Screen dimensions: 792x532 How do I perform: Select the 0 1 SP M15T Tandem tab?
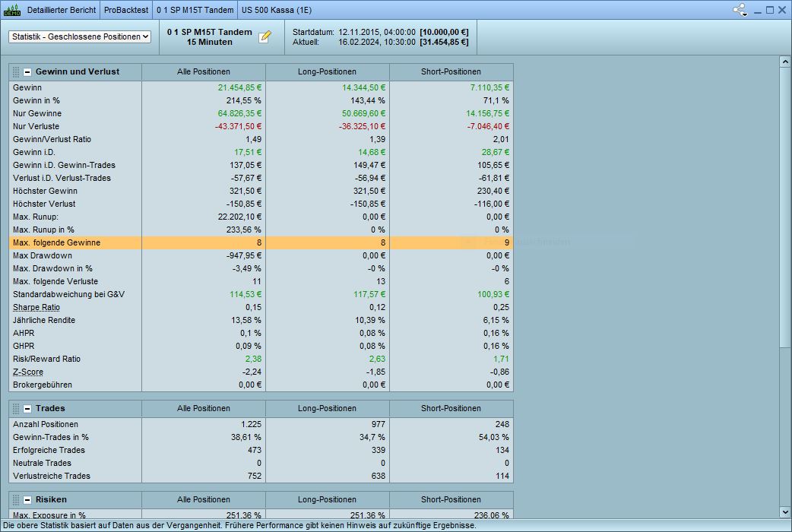[x=195, y=10]
